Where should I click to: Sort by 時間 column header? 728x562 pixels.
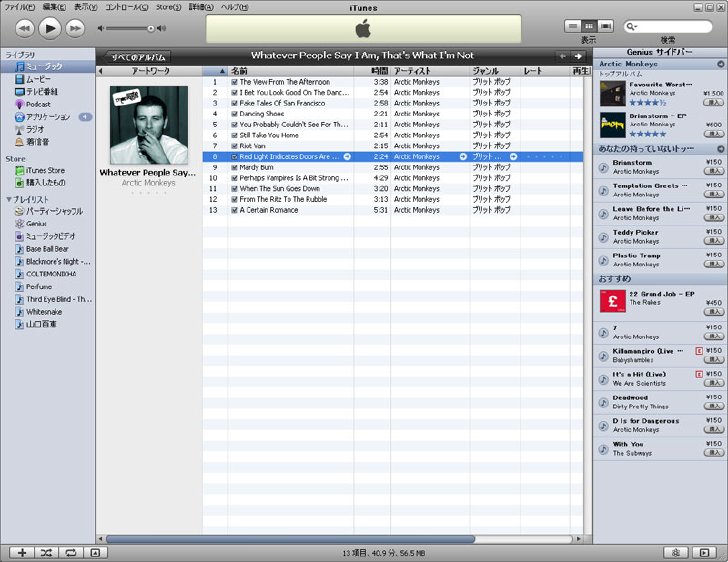(372, 71)
